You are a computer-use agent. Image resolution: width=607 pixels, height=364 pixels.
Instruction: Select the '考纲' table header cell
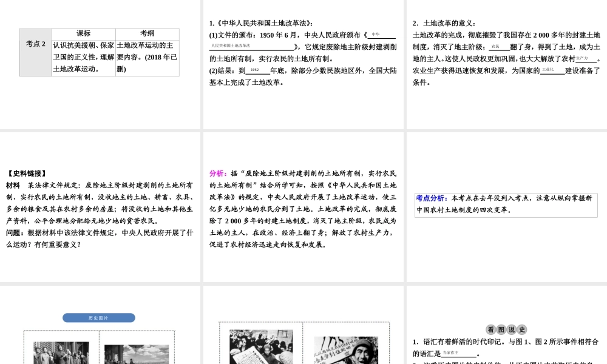[x=148, y=33]
